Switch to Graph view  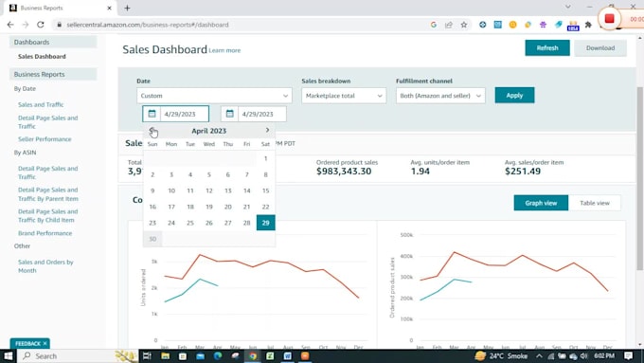pyautogui.click(x=541, y=203)
